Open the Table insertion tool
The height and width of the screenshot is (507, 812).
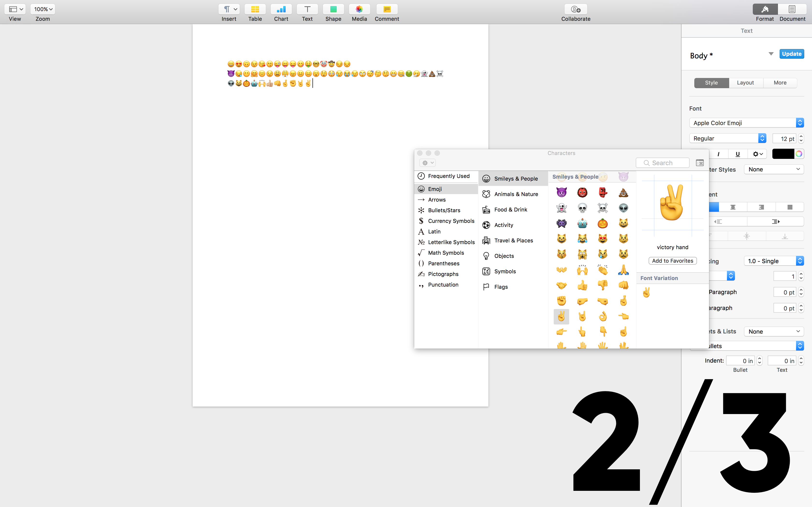255,9
